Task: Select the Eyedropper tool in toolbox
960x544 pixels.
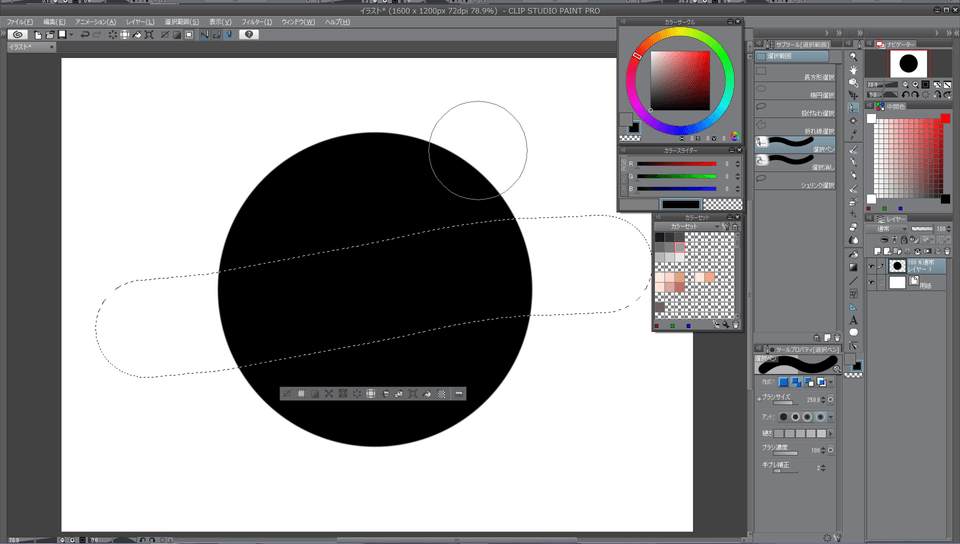Action: coord(853,134)
